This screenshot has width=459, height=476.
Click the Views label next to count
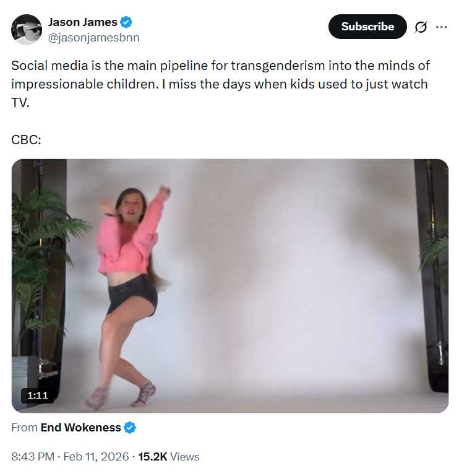tap(184, 457)
